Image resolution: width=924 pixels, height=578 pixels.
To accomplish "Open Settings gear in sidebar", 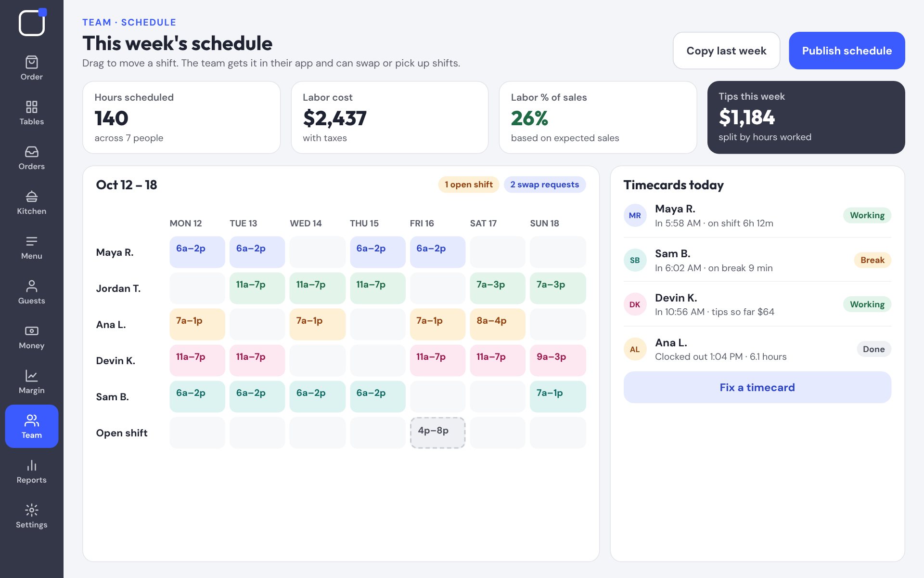I will 32,516.
